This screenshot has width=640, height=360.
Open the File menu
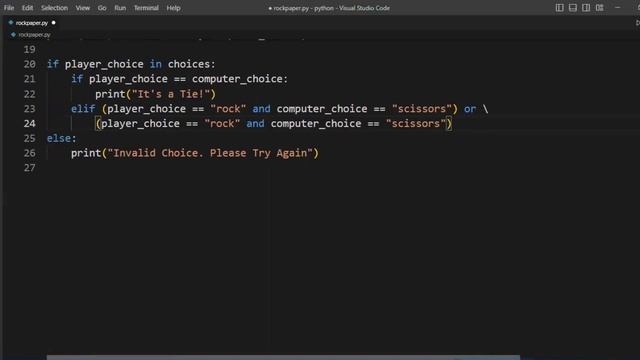9,8
